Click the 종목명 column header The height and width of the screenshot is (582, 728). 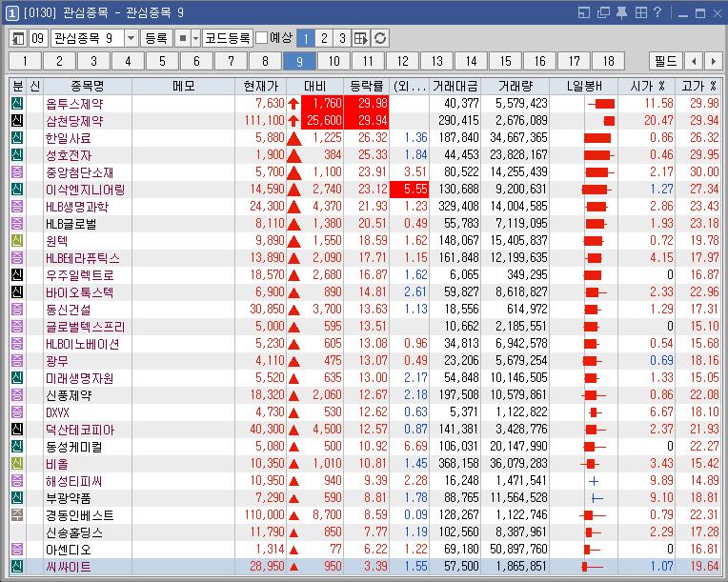click(x=88, y=86)
